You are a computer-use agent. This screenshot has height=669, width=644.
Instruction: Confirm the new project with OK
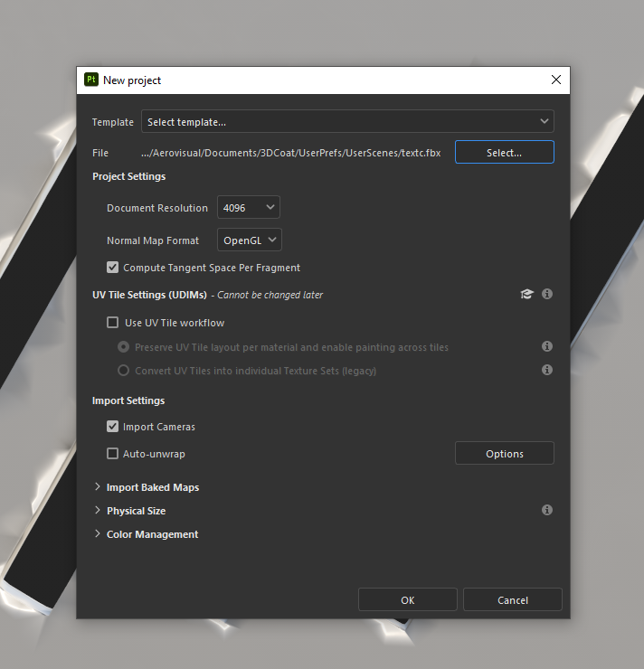click(407, 600)
